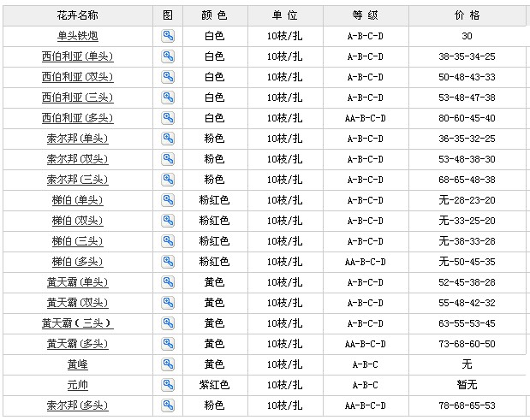Select price 63-55-53-45

[x=467, y=323]
